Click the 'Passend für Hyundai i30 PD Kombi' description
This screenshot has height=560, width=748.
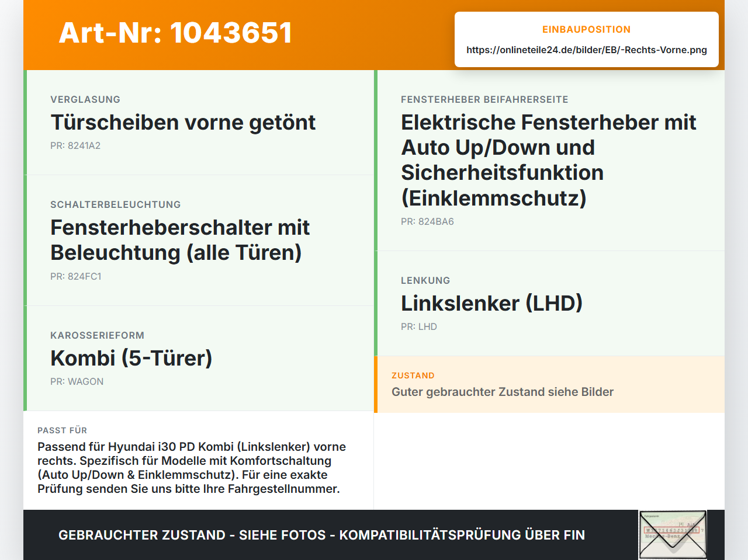(x=192, y=468)
